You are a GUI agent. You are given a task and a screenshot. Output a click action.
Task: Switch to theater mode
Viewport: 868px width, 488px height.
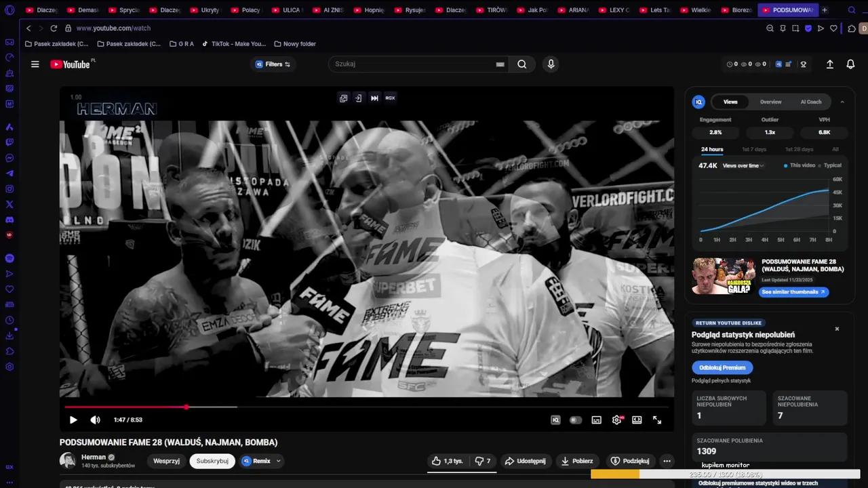[637, 420]
